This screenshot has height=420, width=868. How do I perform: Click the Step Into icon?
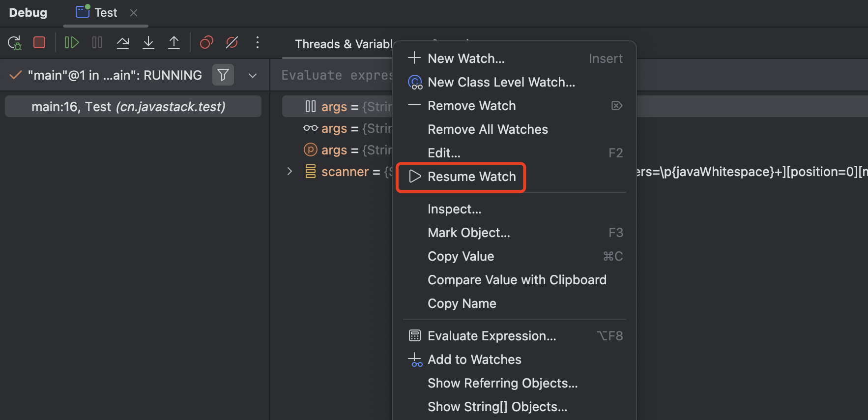(x=148, y=43)
